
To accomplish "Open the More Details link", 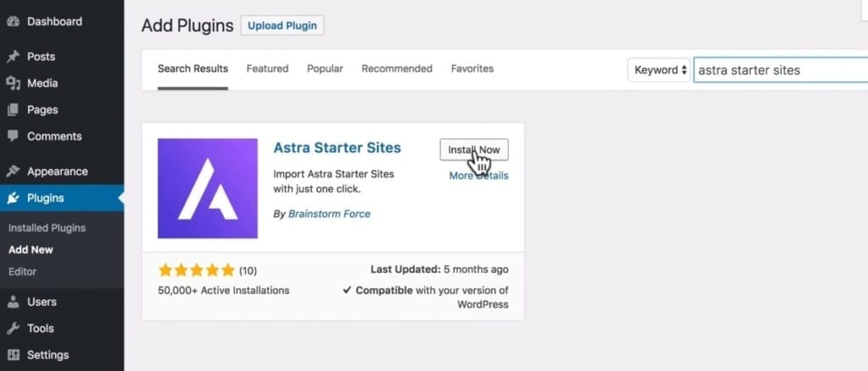I will tap(479, 176).
